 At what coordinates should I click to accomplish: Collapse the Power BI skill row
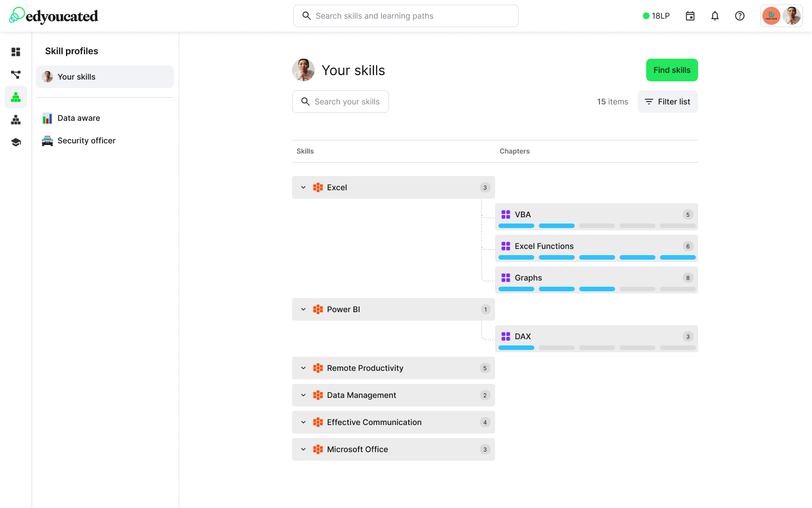click(303, 309)
